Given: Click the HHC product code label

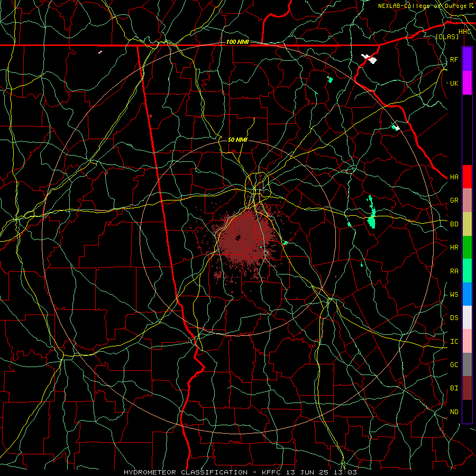Looking at the screenshot, I should [464, 32].
